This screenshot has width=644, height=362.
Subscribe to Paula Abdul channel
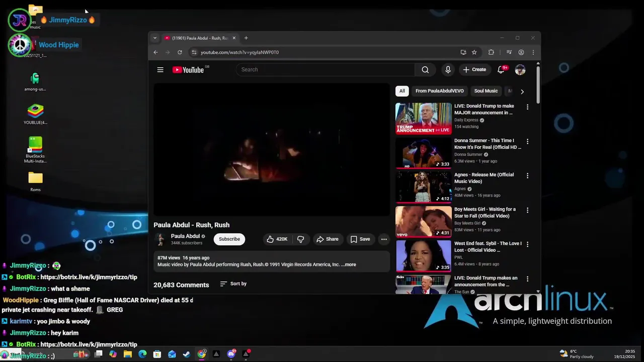pos(229,239)
